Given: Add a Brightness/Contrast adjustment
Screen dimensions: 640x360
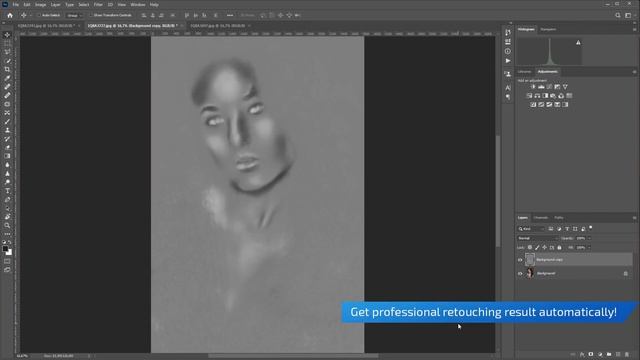Looking at the screenshot, I should (x=533, y=87).
